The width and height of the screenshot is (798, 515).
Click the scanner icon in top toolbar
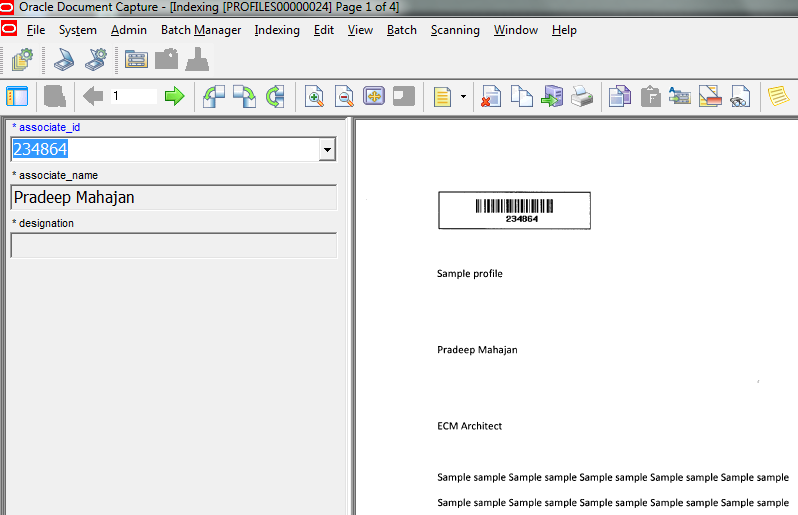pyautogui.click(x=63, y=60)
